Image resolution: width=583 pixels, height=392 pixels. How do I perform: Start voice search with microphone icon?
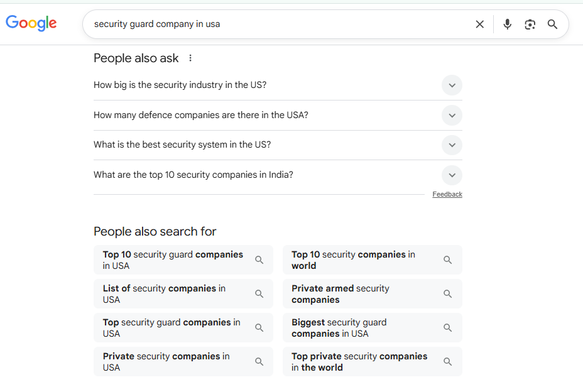(x=508, y=24)
